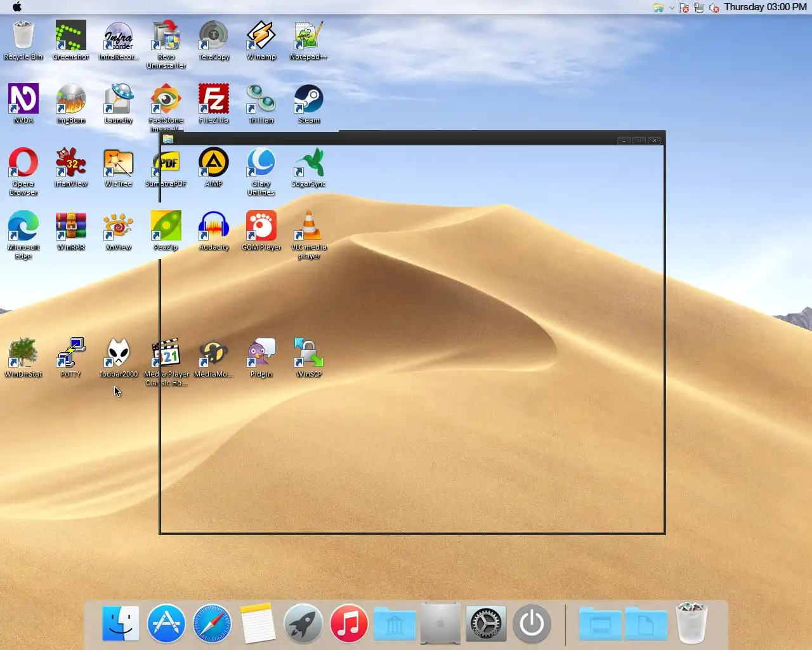Open the Recycle Bin desktop icon
The image size is (812, 650).
23,41
